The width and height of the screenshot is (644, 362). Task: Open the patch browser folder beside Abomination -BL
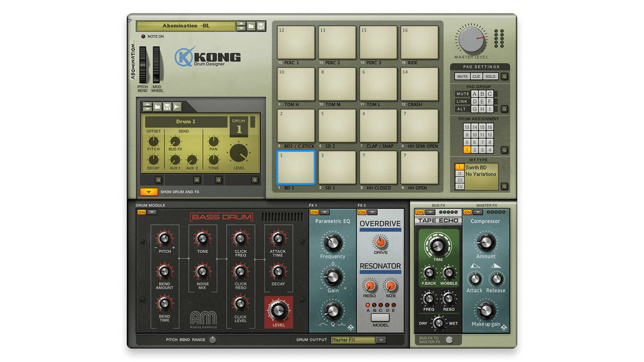point(251,26)
